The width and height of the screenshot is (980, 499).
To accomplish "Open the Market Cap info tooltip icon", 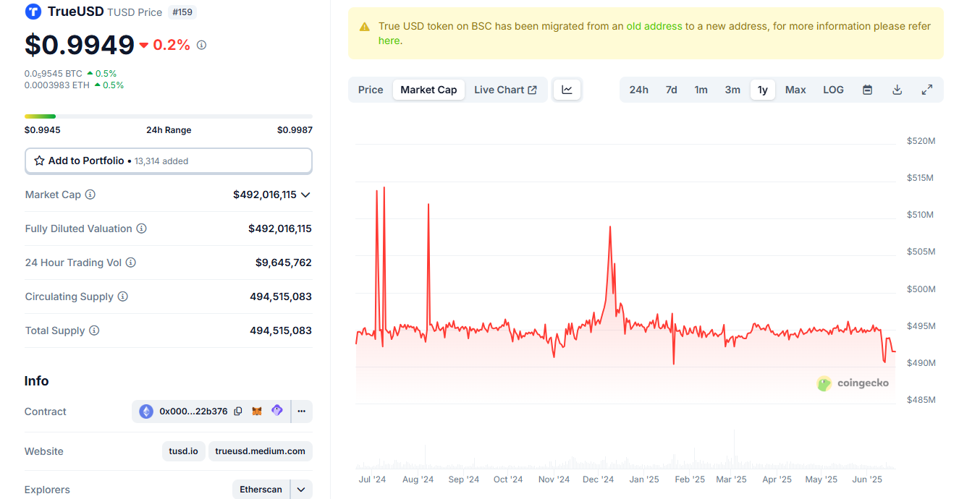I will coord(89,194).
